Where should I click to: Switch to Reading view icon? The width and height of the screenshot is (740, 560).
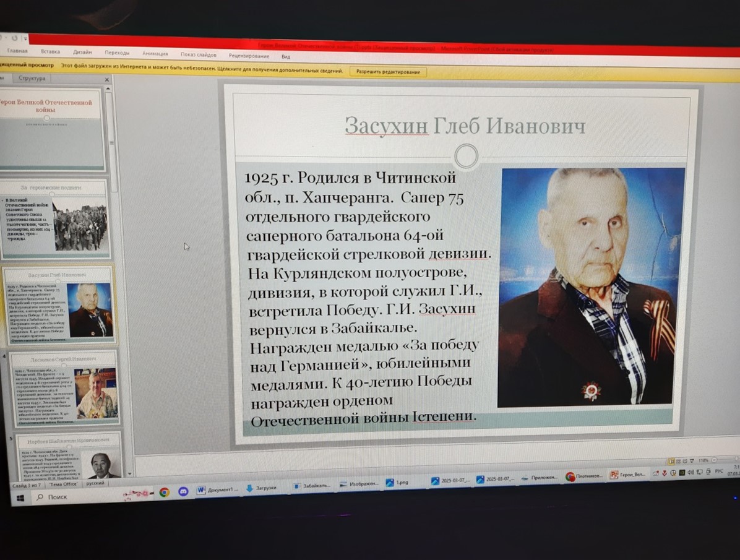[685, 461]
